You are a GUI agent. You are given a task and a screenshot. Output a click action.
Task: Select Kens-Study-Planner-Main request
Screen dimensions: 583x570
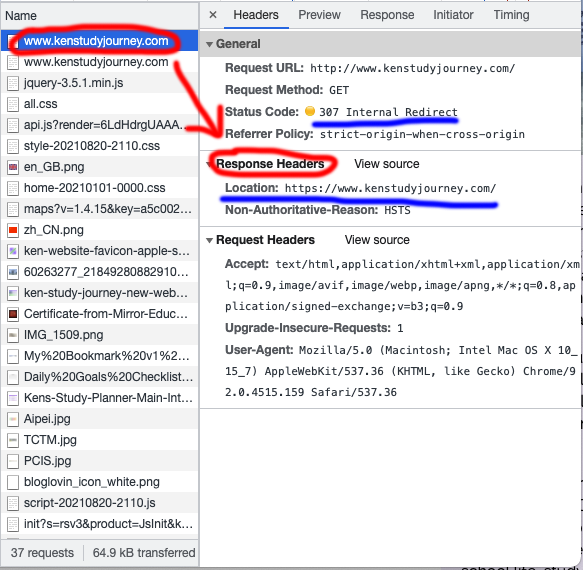coord(99,398)
